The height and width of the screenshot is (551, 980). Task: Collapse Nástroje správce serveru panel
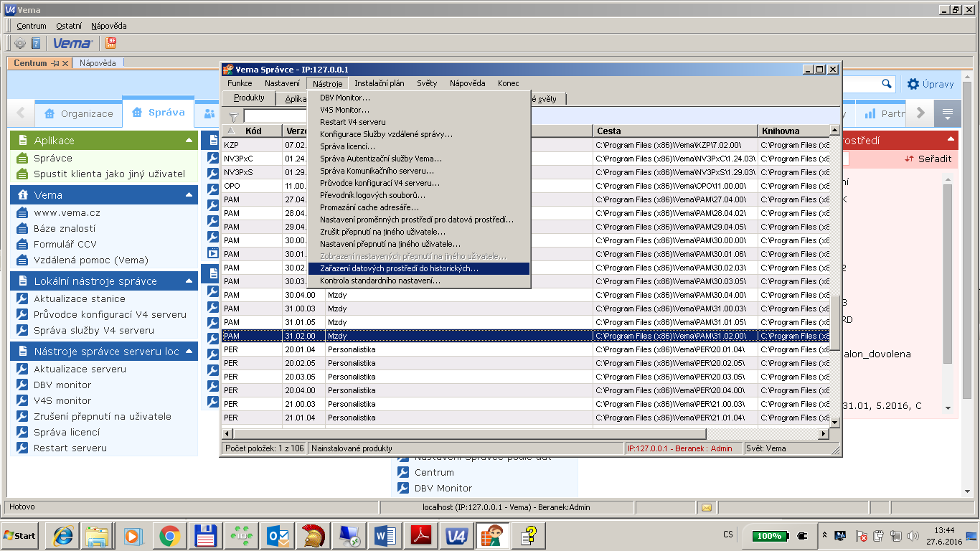pos(189,352)
